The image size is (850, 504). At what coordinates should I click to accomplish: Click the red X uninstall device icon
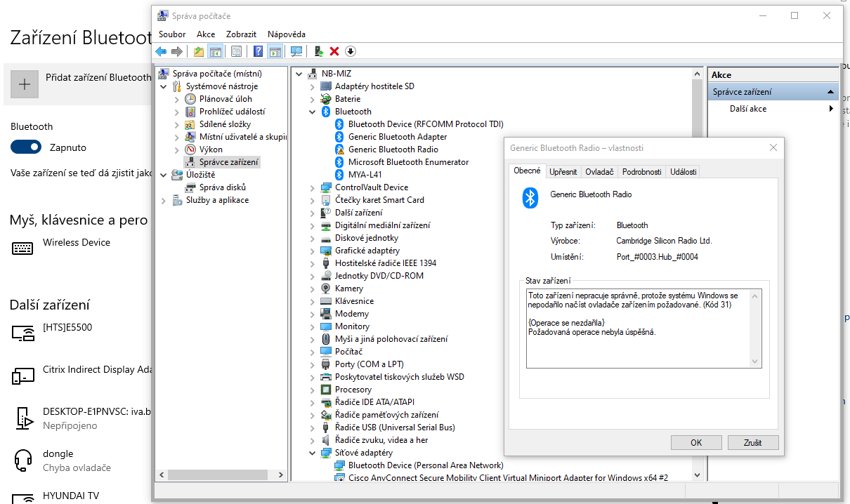[x=334, y=51]
